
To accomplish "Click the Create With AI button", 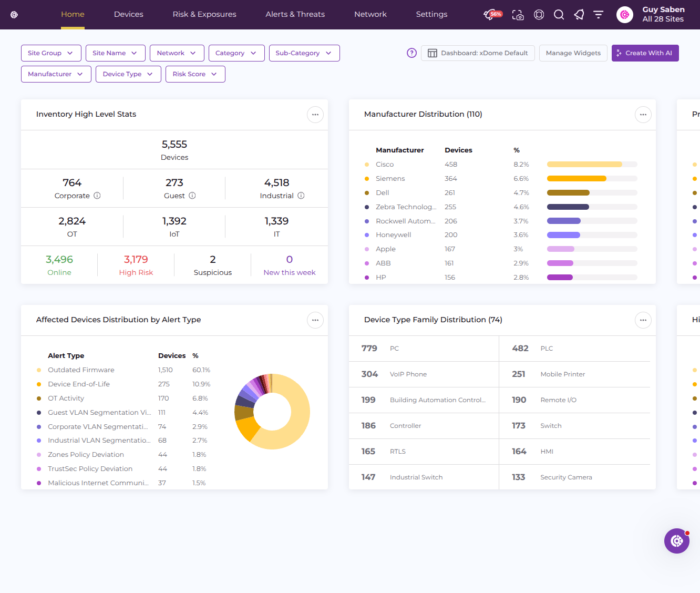I will (x=645, y=53).
